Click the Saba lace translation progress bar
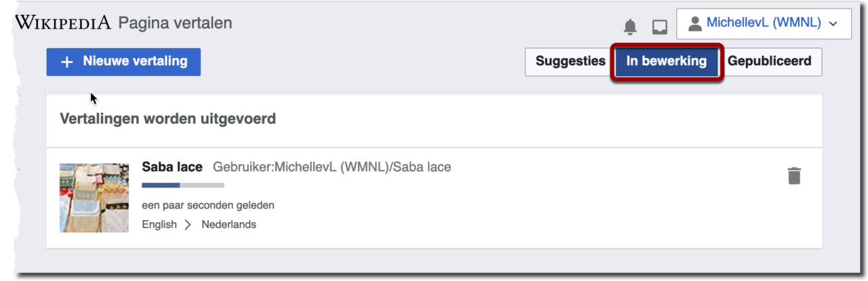Viewport: 868px width, 281px height. [x=182, y=185]
